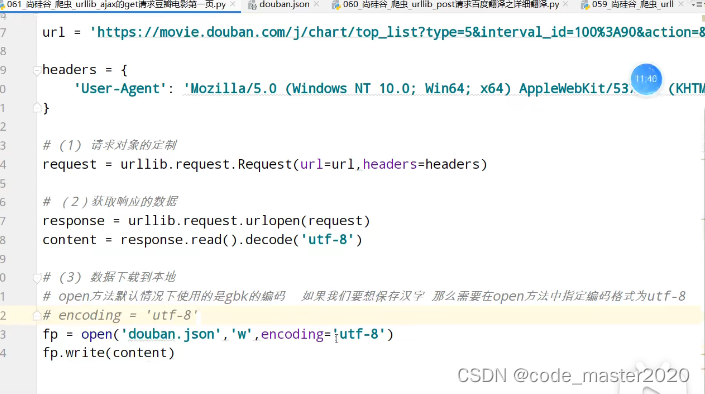Click the Python file icon on 059 tab
This screenshot has height=394, width=705.
pos(585,5)
